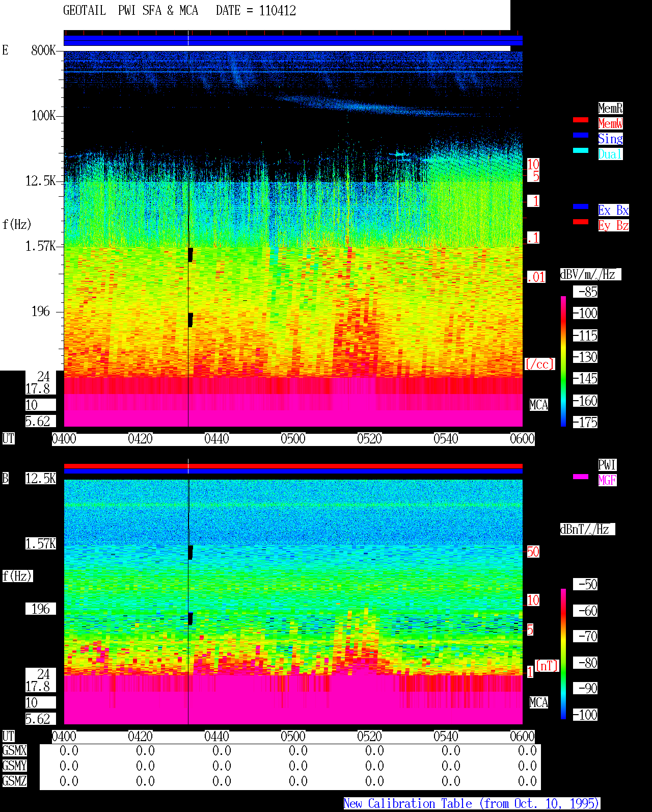
Task: Click the blue status bar above E spectrogram
Action: pos(293,40)
